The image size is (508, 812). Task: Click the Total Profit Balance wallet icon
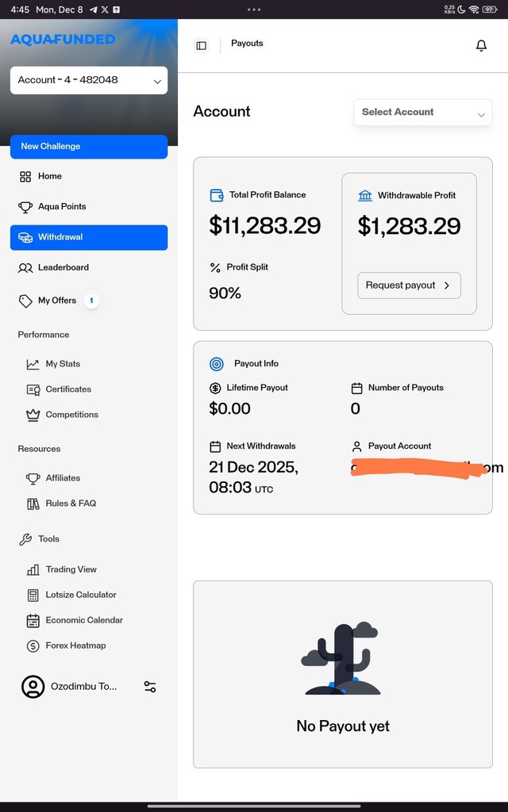(216, 195)
